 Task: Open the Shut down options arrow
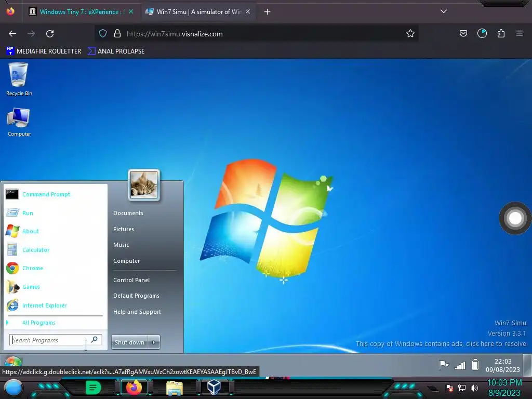(x=154, y=342)
